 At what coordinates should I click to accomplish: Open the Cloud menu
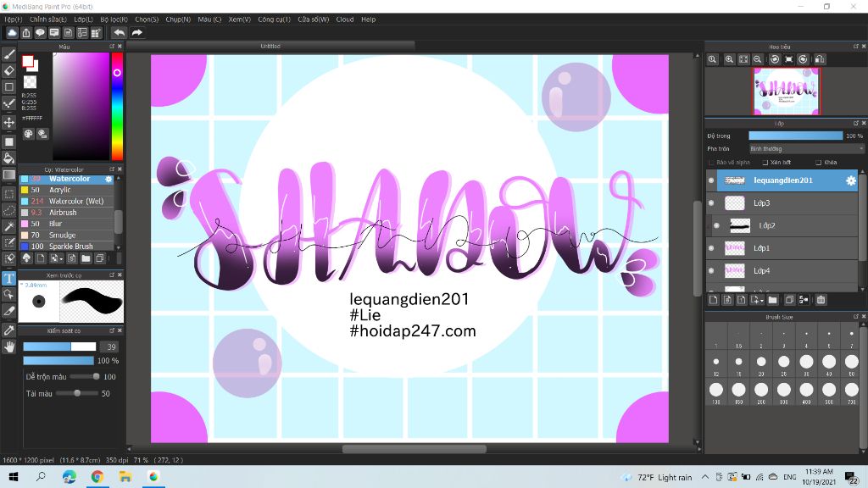[x=345, y=19]
